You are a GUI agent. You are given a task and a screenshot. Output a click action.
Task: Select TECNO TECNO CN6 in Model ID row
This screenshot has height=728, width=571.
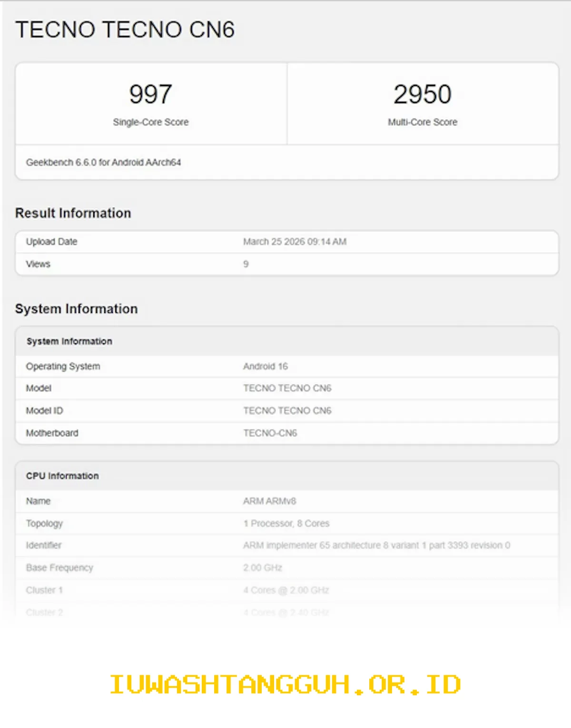tap(287, 410)
